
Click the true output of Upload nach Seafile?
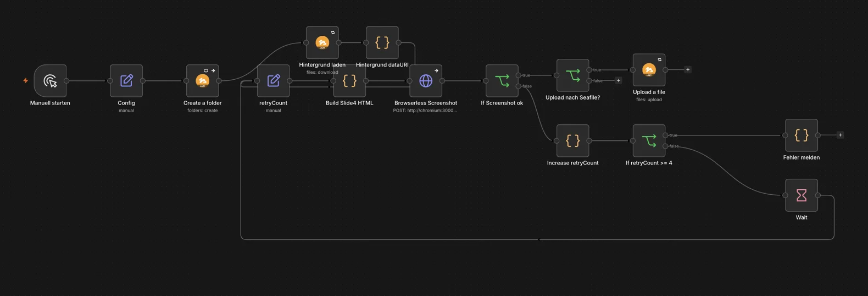tap(589, 70)
